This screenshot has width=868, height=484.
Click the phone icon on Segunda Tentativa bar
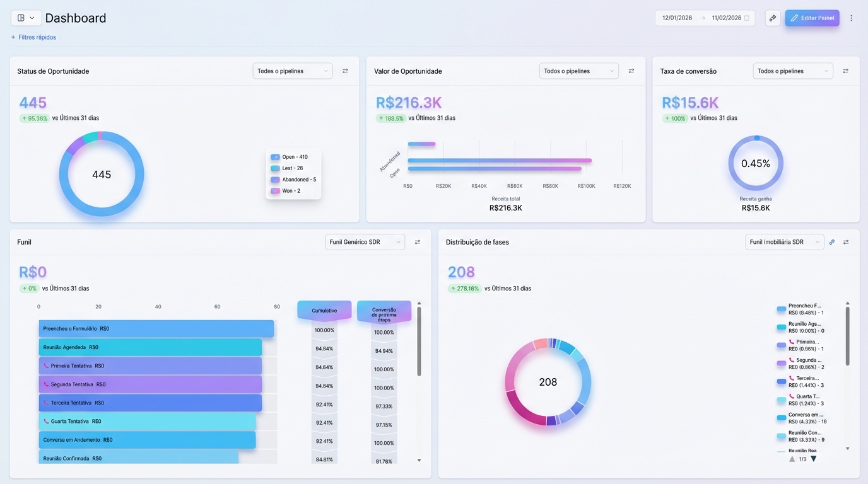click(46, 384)
